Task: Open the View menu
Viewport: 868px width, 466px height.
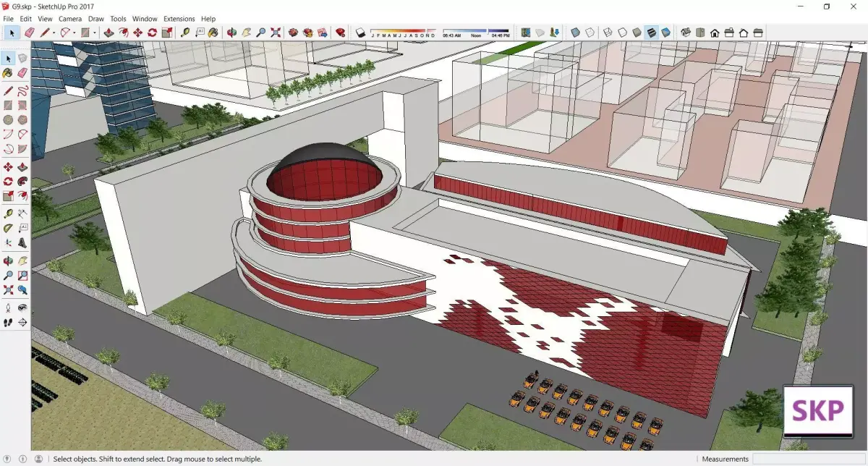Action: click(45, 19)
